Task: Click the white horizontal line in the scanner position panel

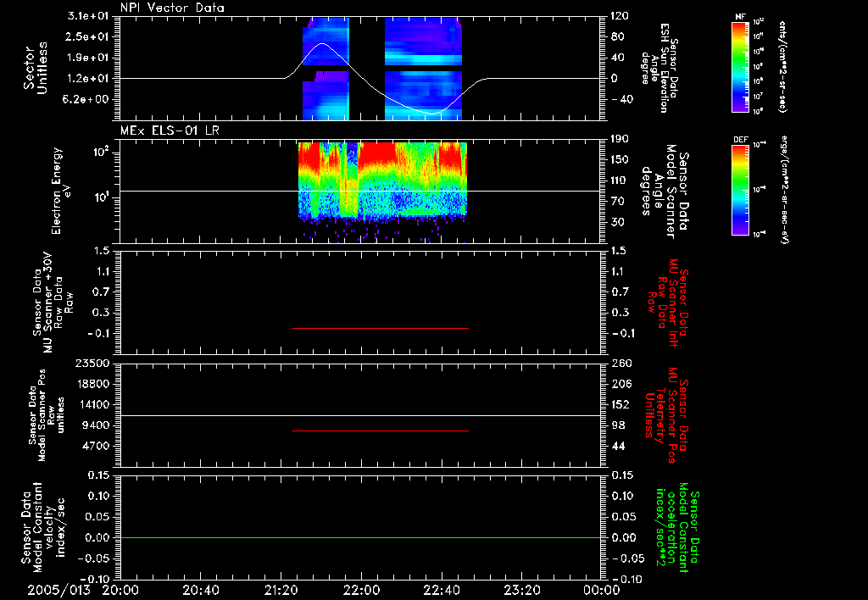Action: click(360, 415)
